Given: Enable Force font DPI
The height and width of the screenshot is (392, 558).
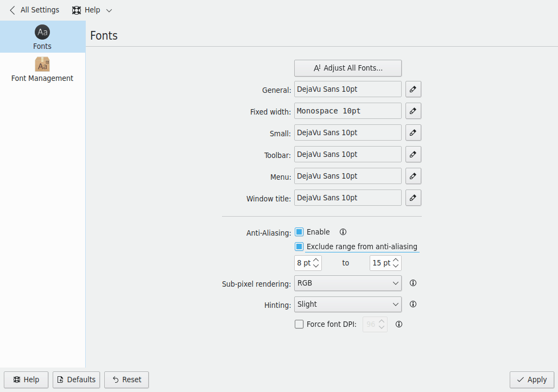Looking at the screenshot, I should [x=299, y=324].
